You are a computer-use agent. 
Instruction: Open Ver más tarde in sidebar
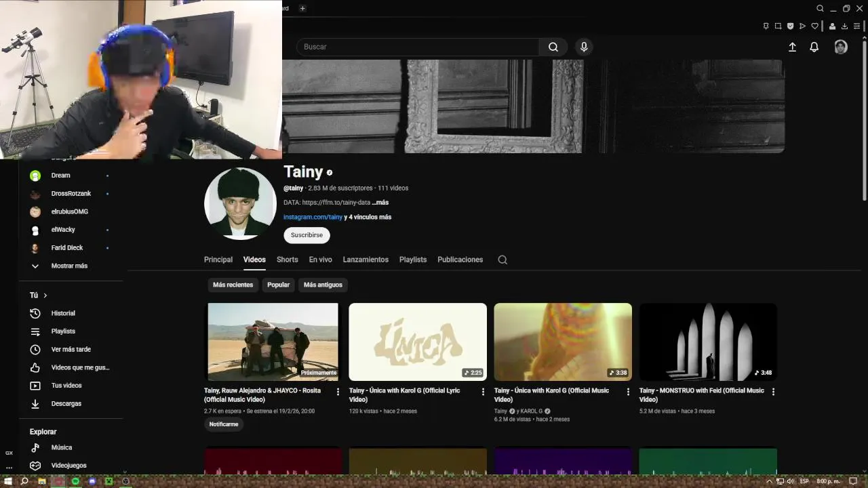click(71, 349)
